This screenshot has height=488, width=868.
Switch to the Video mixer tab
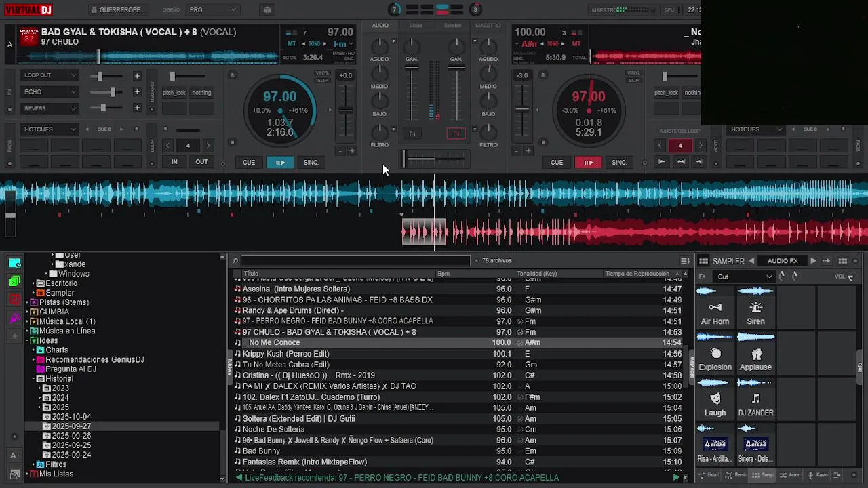tap(416, 26)
